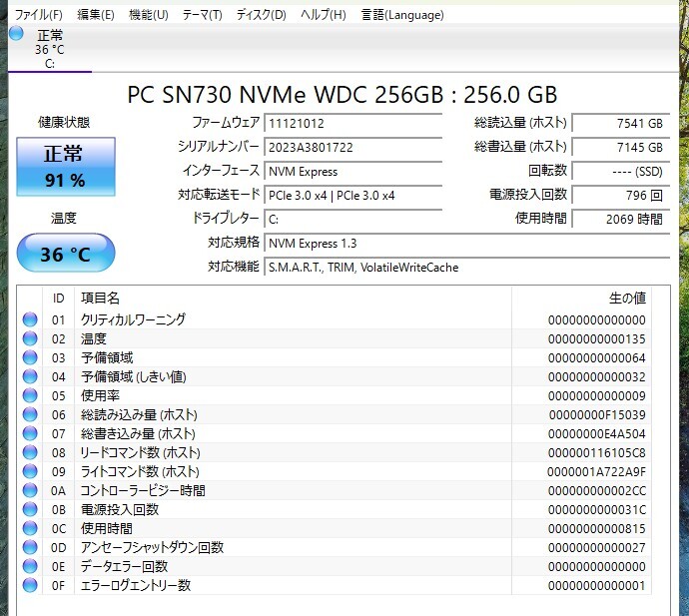Screen dimensions: 689x616
Task: Click raw value 0000001A722A9F
Action: click(x=597, y=471)
